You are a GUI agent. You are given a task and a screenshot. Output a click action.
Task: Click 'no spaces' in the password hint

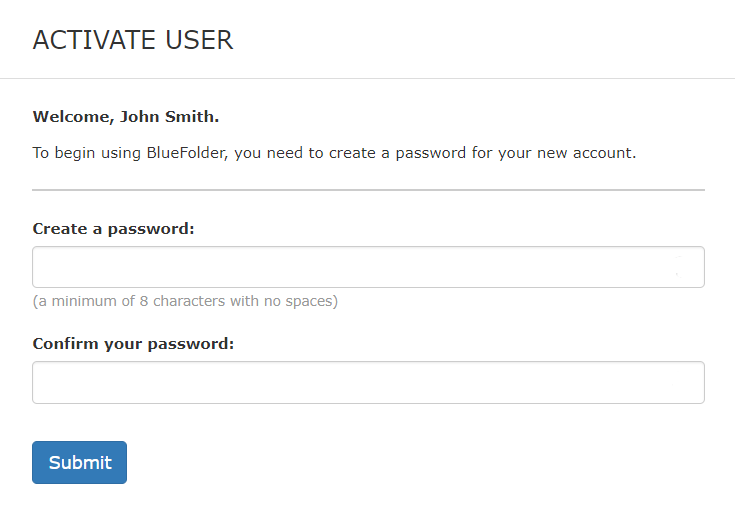coord(298,301)
